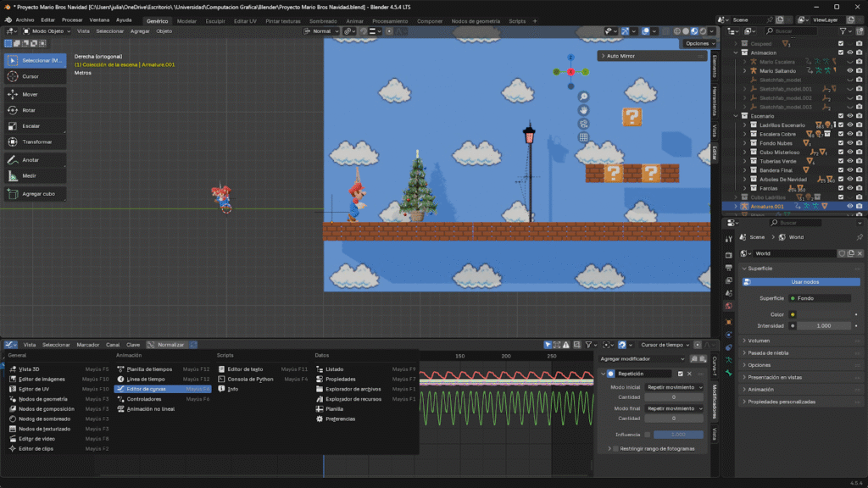Expand the Volumen panel
This screenshot has width=868, height=488.
(759, 341)
